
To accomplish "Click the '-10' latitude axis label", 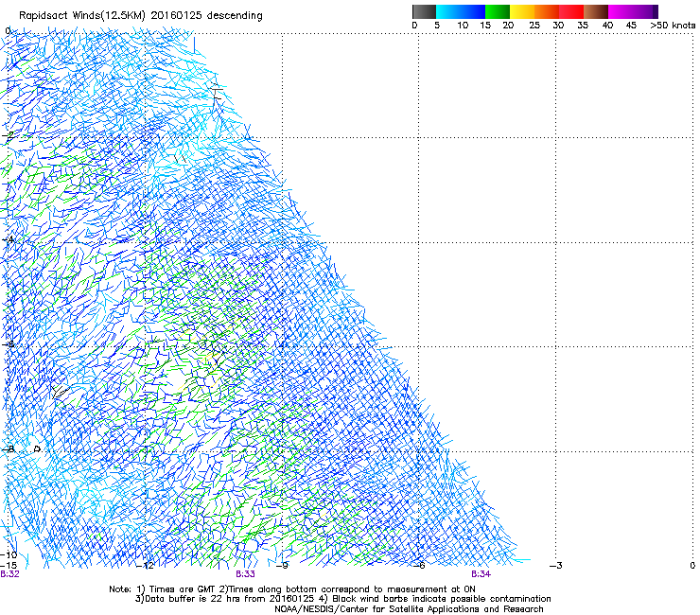I will tap(9, 554).
